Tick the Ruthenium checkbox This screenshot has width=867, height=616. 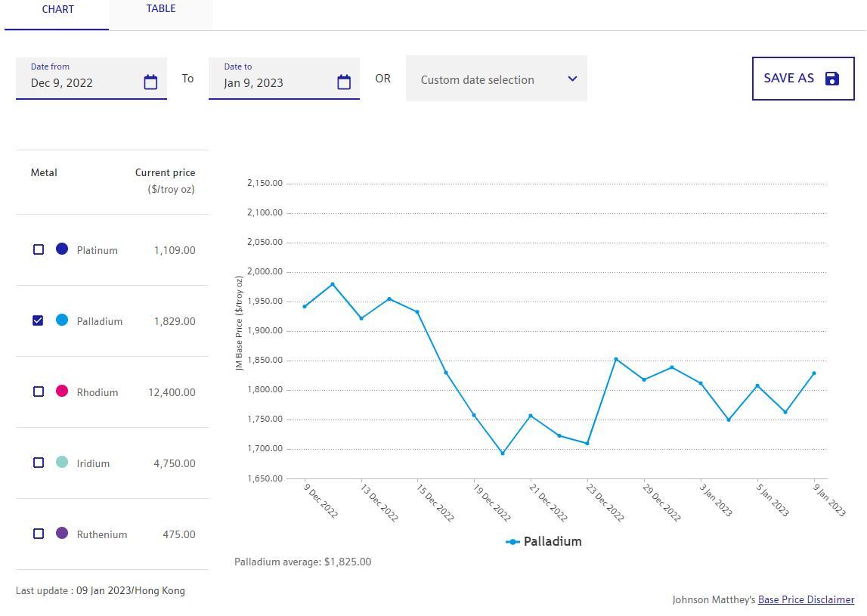(39, 534)
